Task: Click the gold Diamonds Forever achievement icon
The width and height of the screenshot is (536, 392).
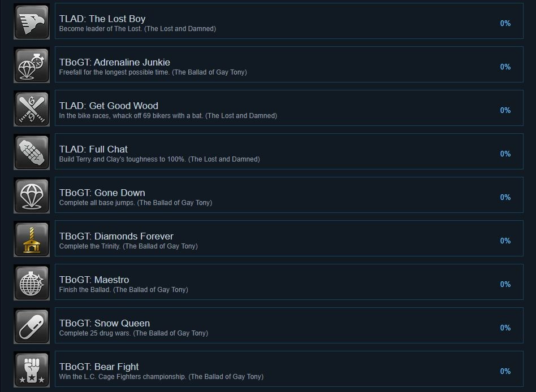Action: pos(32,239)
